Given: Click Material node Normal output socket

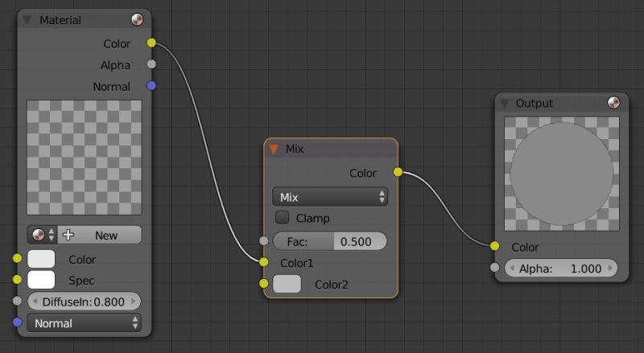Looking at the screenshot, I should point(151,85).
